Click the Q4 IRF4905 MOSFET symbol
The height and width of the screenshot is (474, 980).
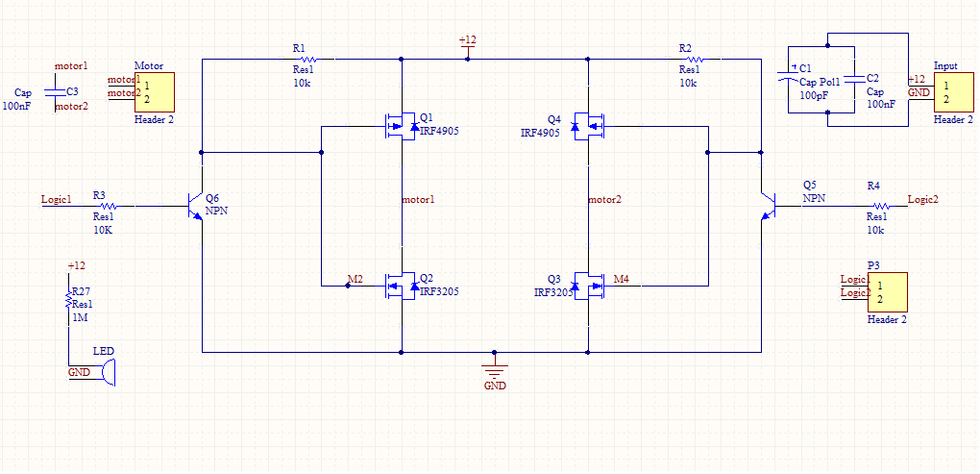pyautogui.click(x=589, y=126)
